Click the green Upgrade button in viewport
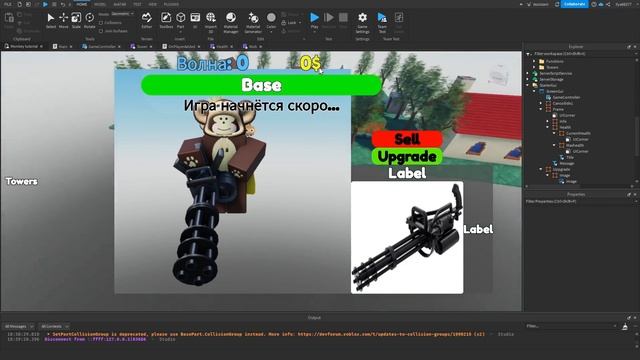The height and width of the screenshot is (360, 640). [x=407, y=157]
